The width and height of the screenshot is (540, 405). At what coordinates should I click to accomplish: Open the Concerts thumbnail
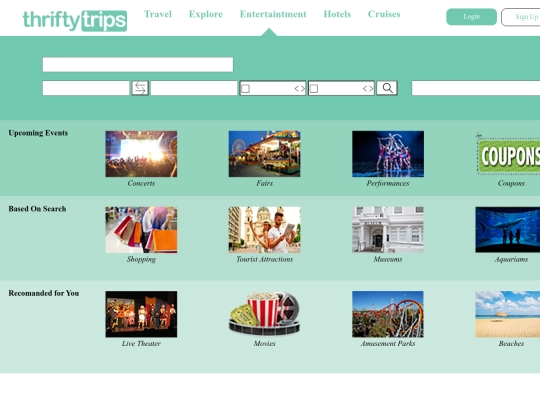141,154
